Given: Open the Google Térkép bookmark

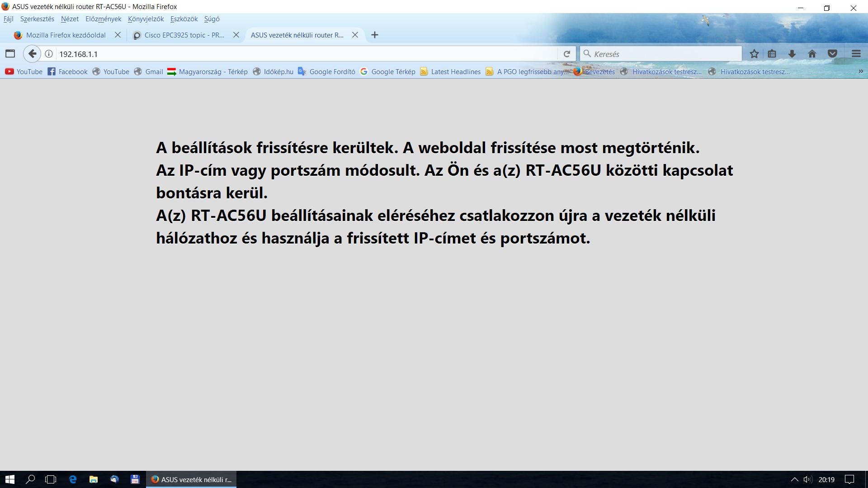Looking at the screenshot, I should [387, 71].
